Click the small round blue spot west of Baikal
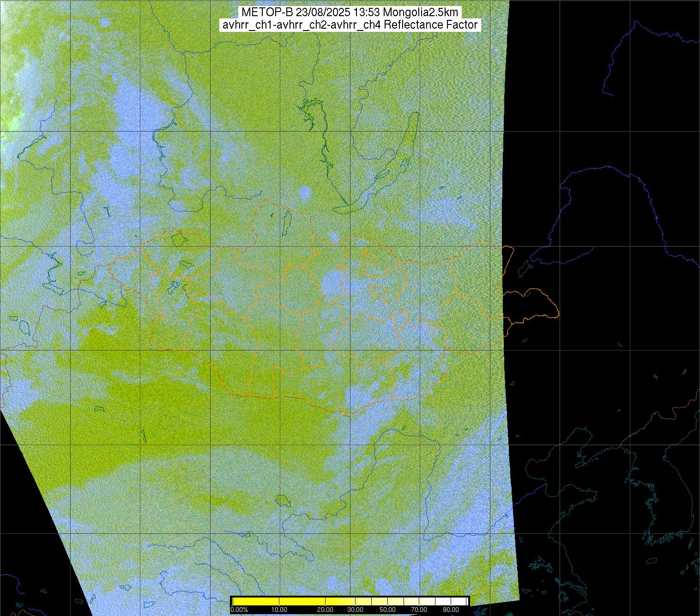Screen dimensions: 700x616 [x=305, y=193]
